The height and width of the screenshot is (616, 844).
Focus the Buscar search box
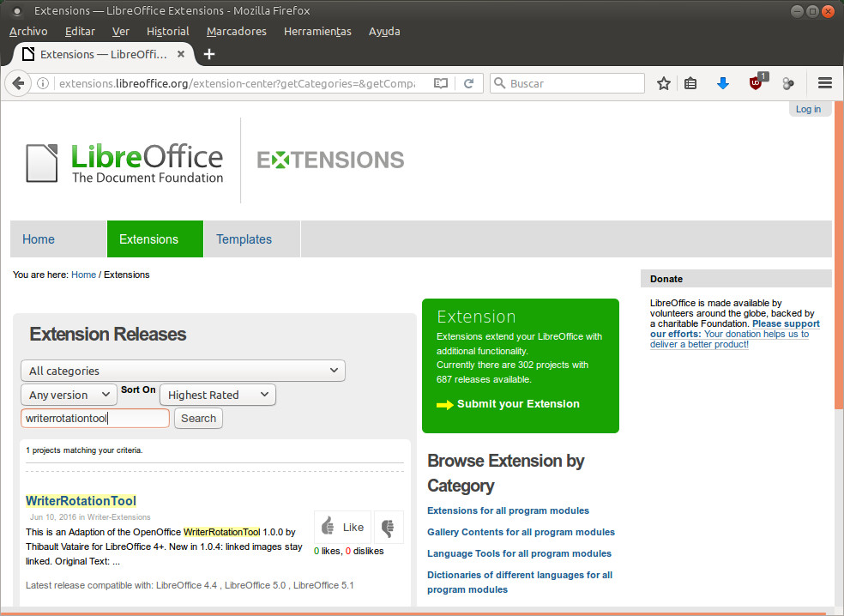click(x=567, y=83)
